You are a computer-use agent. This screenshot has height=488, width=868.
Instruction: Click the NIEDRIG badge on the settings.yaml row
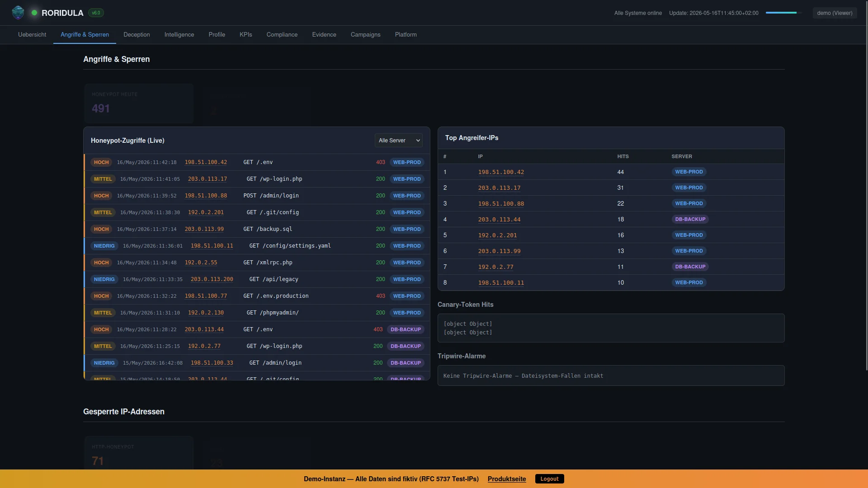click(x=104, y=246)
